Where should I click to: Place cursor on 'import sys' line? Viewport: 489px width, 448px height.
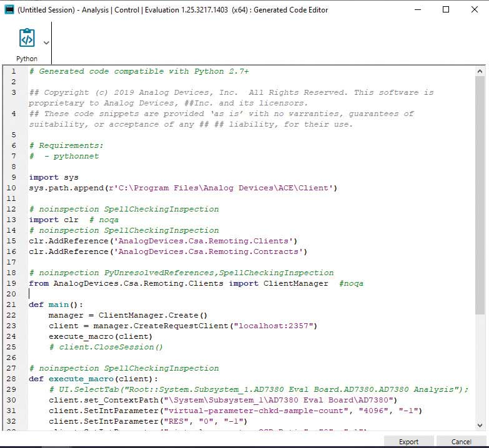(54, 177)
